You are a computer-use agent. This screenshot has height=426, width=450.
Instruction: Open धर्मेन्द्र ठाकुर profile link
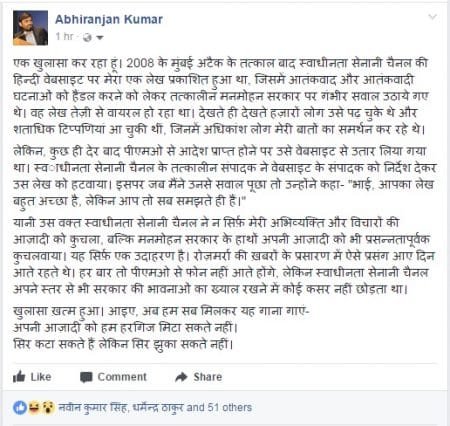coord(158,407)
